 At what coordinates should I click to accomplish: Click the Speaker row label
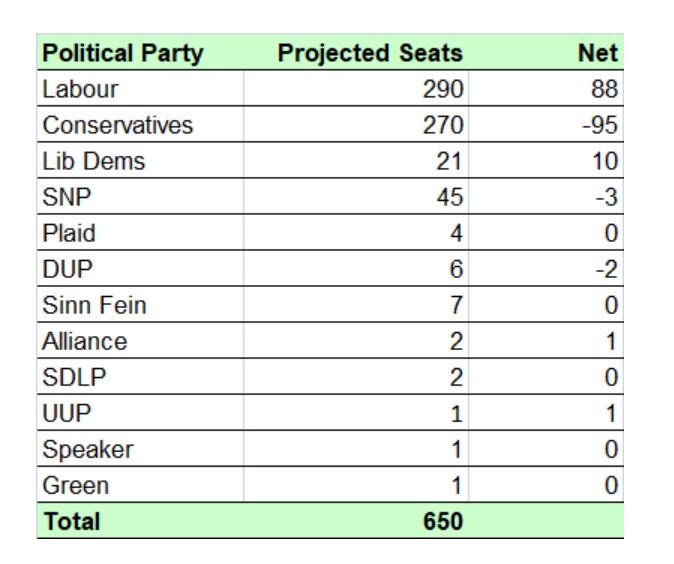click(140, 449)
